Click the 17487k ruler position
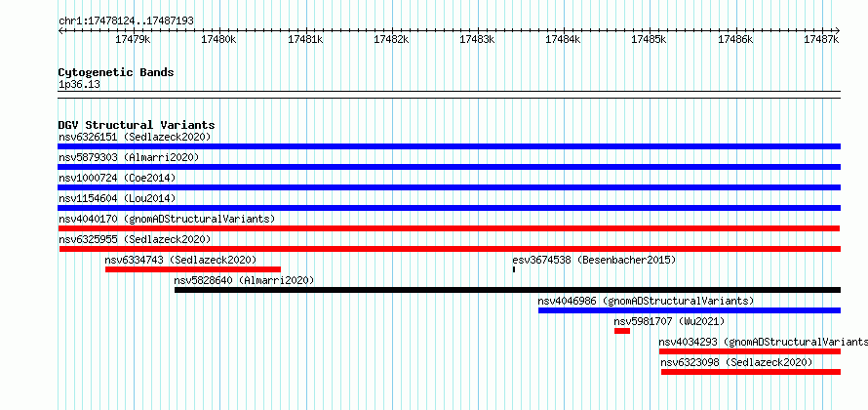The height and width of the screenshot is (410, 868). 821,39
